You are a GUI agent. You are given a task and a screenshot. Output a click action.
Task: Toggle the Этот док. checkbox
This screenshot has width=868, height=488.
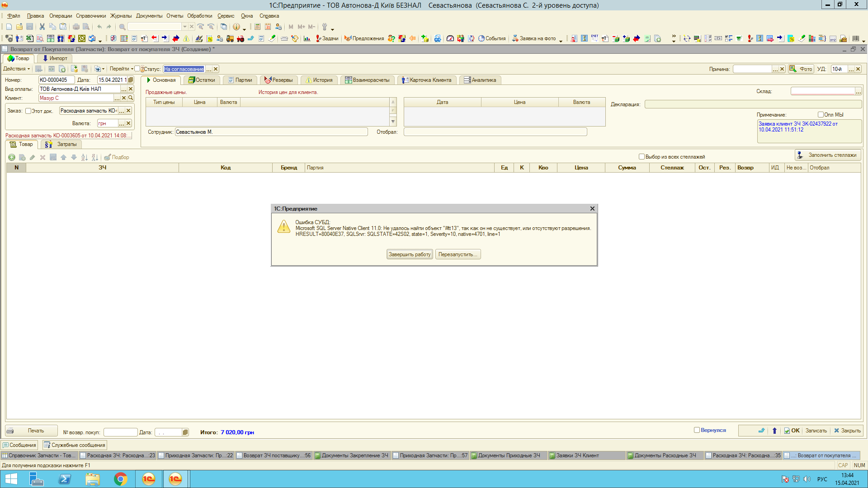coord(28,111)
